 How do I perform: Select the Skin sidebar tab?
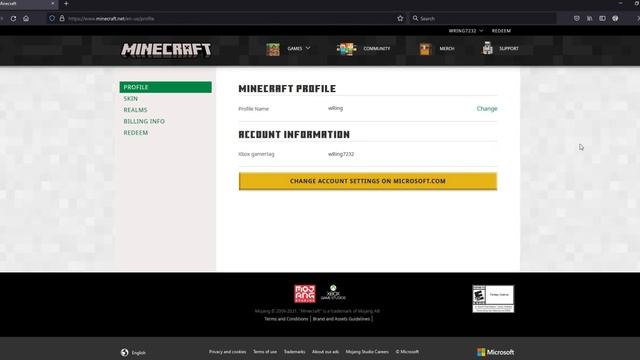point(131,98)
